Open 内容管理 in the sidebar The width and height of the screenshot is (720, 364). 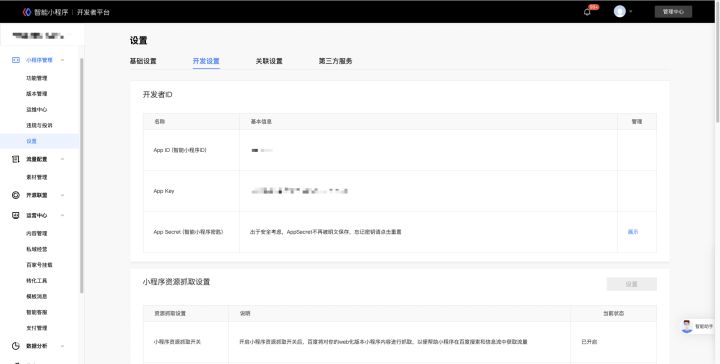[36, 234]
